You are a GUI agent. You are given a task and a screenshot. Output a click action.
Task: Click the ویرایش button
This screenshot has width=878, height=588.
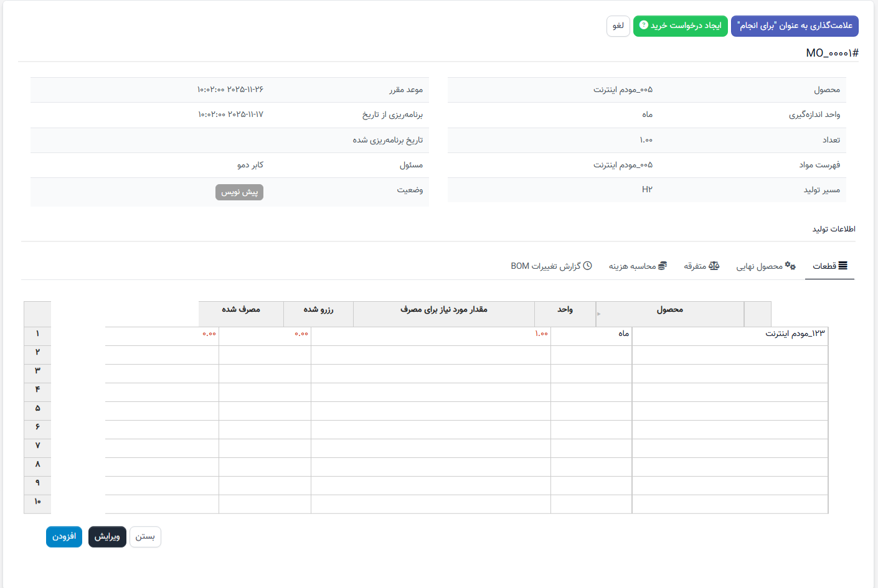107,537
